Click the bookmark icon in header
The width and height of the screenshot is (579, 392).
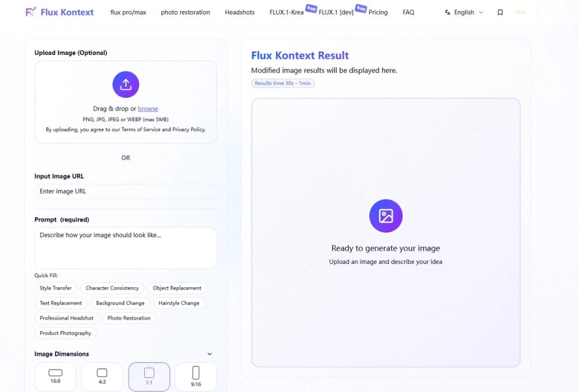click(500, 12)
